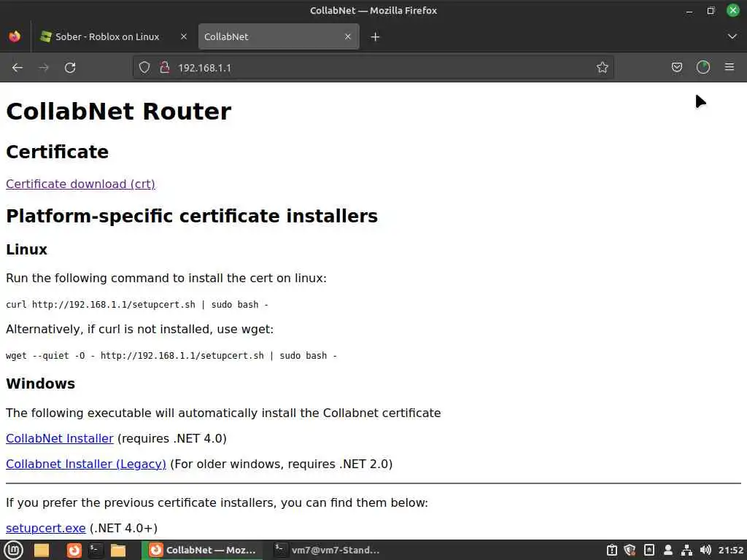Switch to CollabNet Mozilla taskbar window
This screenshot has width=747, height=560.
click(x=202, y=551)
